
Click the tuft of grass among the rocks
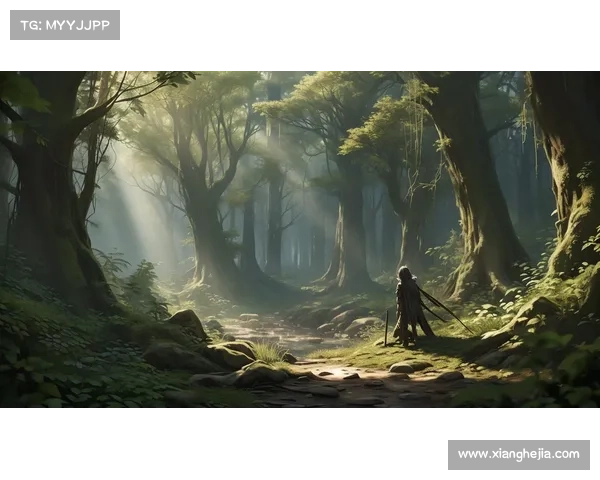coord(266,351)
